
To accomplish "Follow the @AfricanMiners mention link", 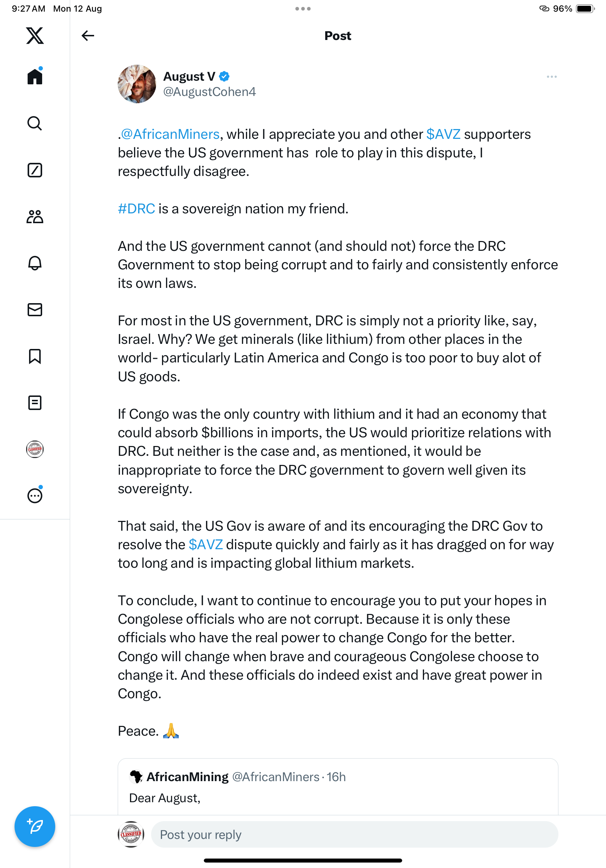I will [x=170, y=134].
